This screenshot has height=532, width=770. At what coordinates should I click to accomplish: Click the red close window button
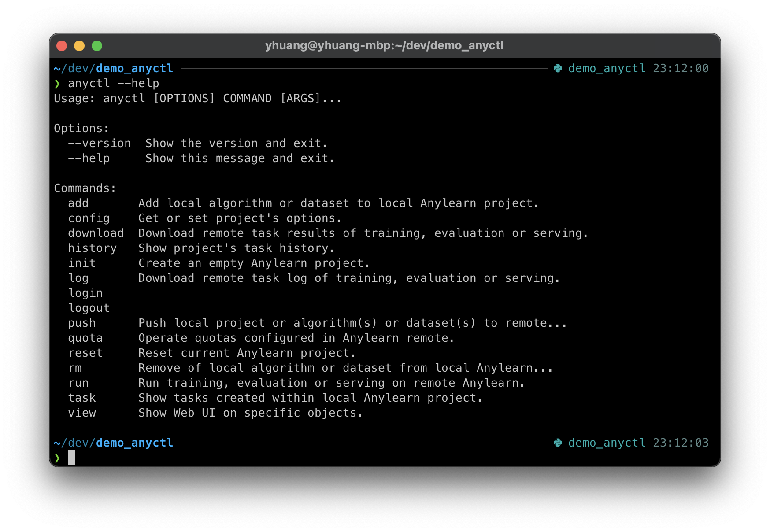coord(62,46)
